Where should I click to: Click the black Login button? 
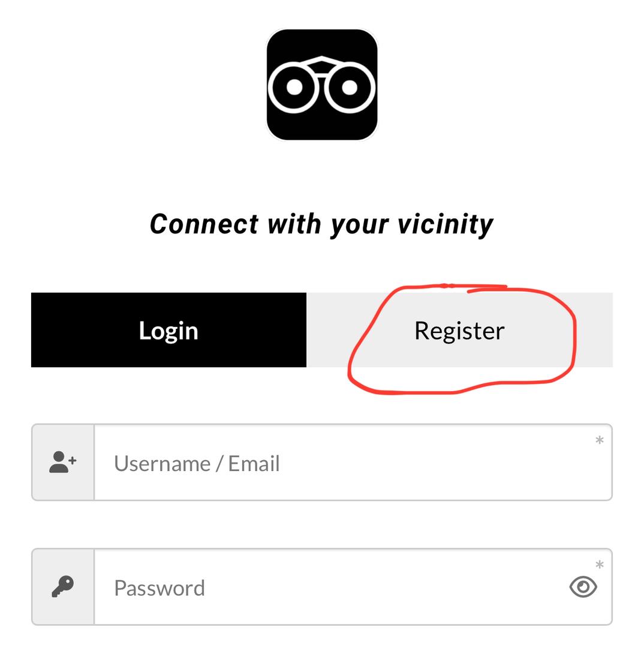point(168,330)
